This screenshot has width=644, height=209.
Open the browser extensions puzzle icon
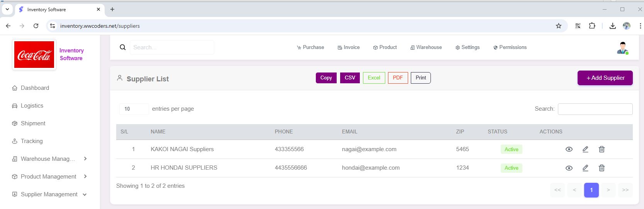592,26
